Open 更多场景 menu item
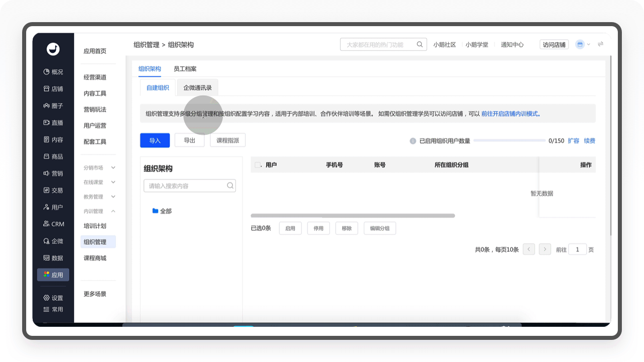 click(95, 294)
